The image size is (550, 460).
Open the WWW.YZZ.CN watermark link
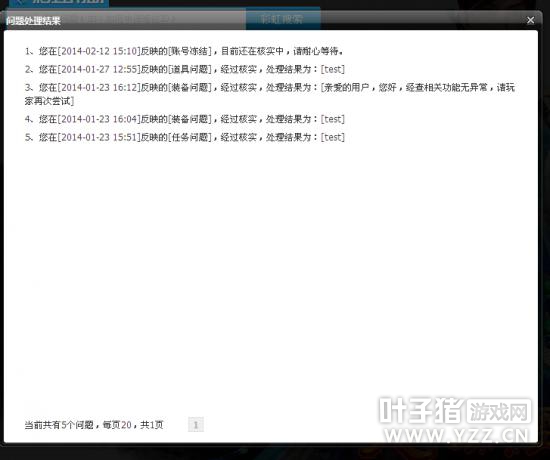[457, 436]
